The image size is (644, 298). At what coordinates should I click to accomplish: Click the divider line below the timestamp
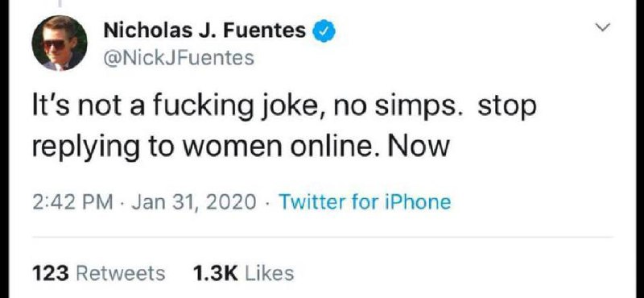pos(323,237)
